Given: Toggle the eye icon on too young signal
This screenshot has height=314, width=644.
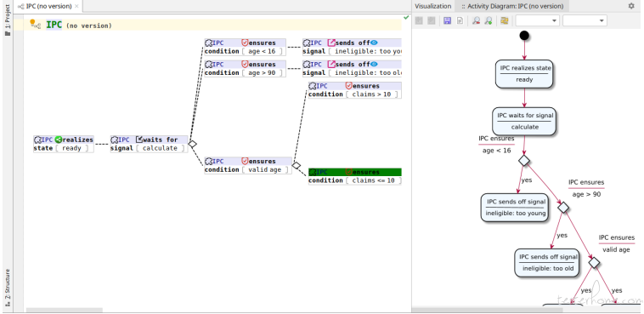Looking at the screenshot, I should coord(374,43).
